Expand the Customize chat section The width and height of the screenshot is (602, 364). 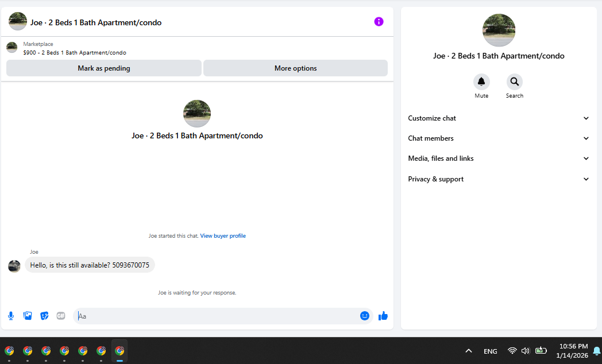(x=499, y=118)
